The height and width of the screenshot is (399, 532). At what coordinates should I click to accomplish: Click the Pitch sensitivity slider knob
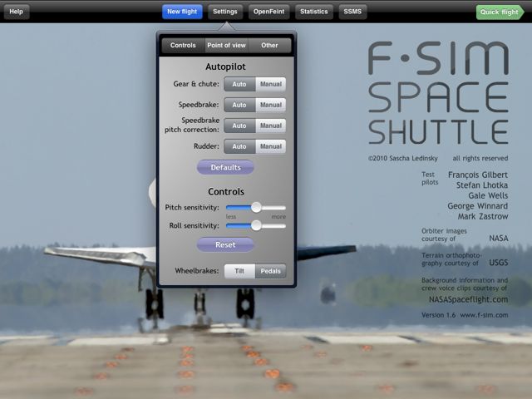(x=256, y=207)
